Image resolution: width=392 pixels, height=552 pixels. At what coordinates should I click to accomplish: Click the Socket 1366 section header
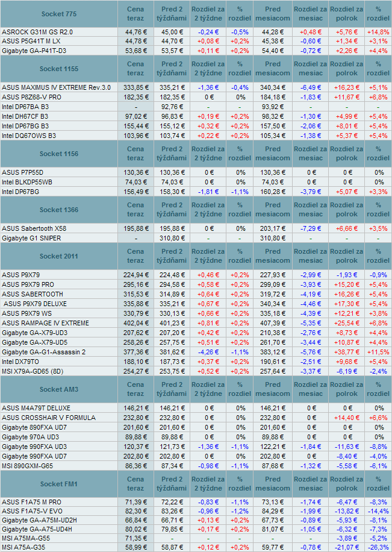[59, 210]
